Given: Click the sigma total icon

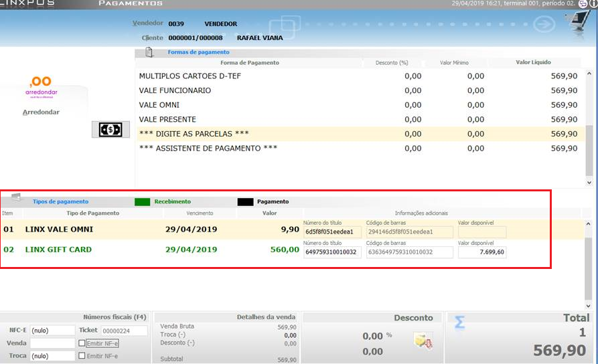Looking at the screenshot, I should [459, 323].
